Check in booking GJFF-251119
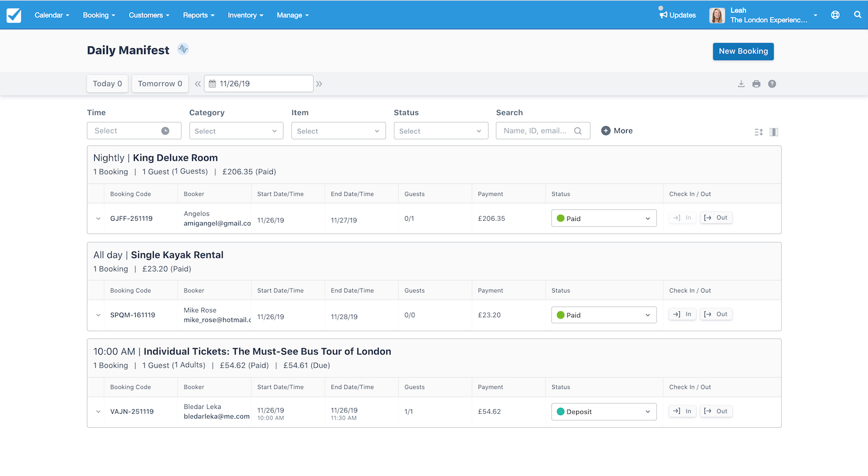Viewport: 868px width, 476px height. pyautogui.click(x=682, y=218)
